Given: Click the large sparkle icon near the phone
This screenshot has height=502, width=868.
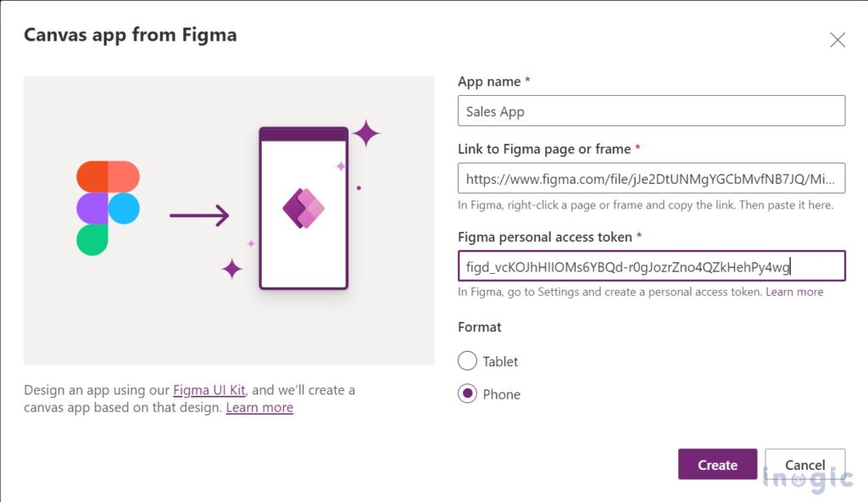Looking at the screenshot, I should point(366,132).
